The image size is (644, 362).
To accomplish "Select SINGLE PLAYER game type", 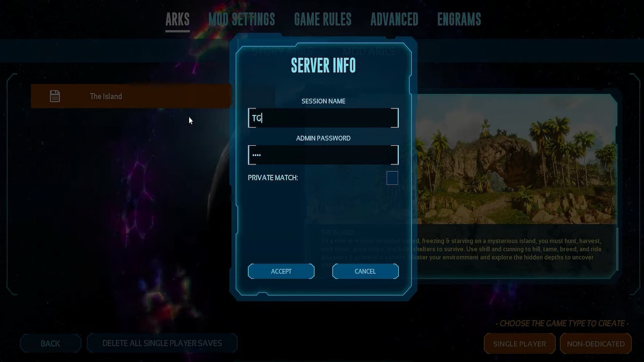I will coord(520,344).
